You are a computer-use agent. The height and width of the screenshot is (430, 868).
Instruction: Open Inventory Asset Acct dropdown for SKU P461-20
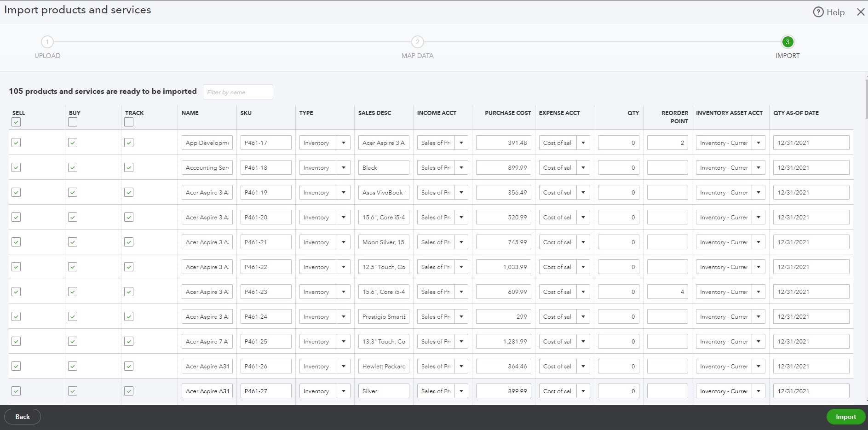[x=759, y=217]
